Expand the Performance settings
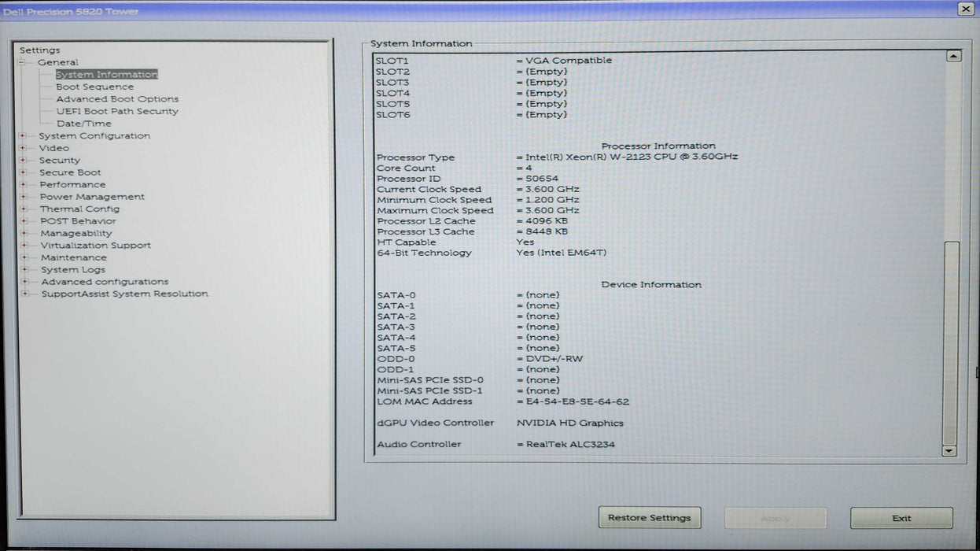Image resolution: width=980 pixels, height=551 pixels. [24, 184]
